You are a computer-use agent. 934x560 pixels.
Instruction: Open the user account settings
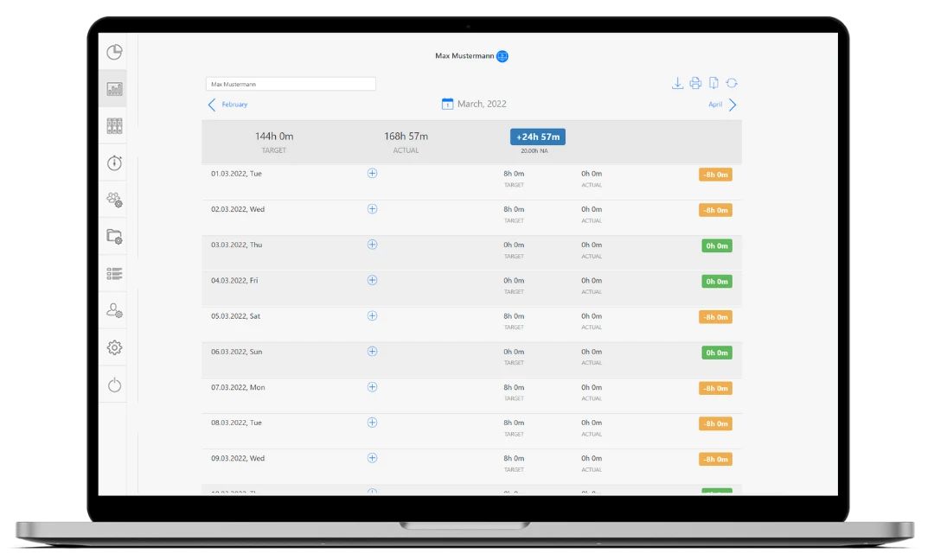tap(113, 310)
